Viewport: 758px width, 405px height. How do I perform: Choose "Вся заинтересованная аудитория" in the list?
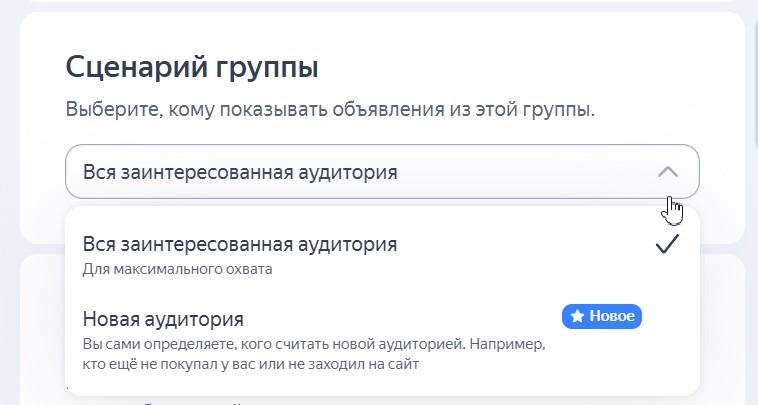(240, 244)
